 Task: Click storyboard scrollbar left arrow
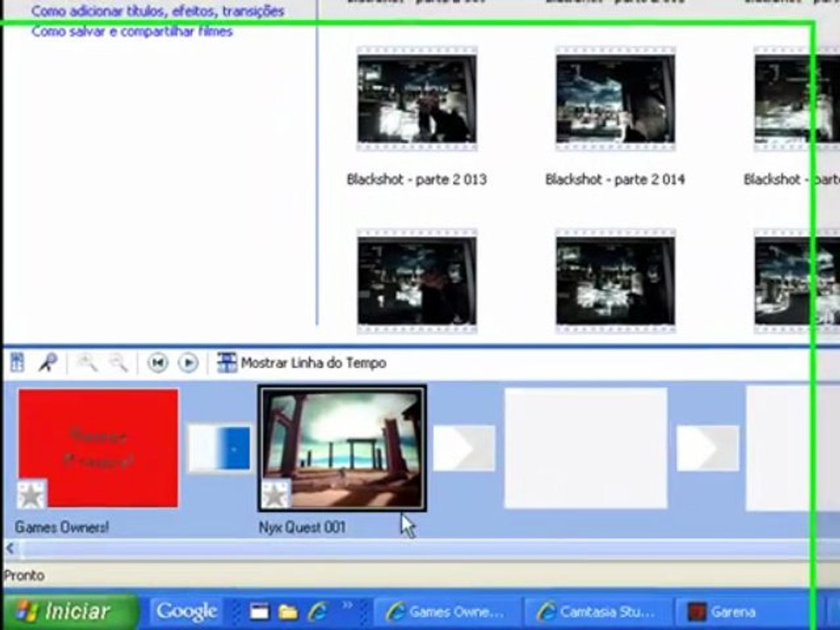(10, 549)
